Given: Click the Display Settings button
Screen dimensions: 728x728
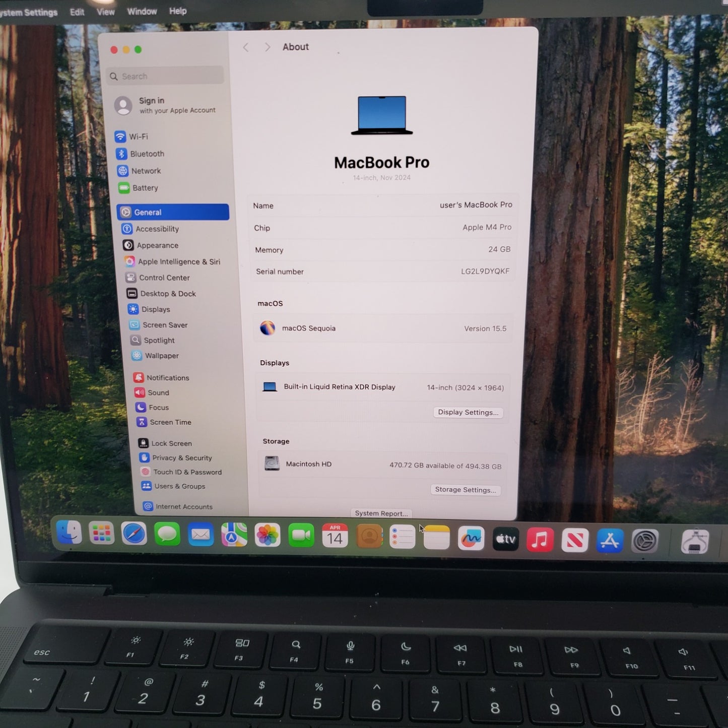Looking at the screenshot, I should pyautogui.click(x=468, y=412).
